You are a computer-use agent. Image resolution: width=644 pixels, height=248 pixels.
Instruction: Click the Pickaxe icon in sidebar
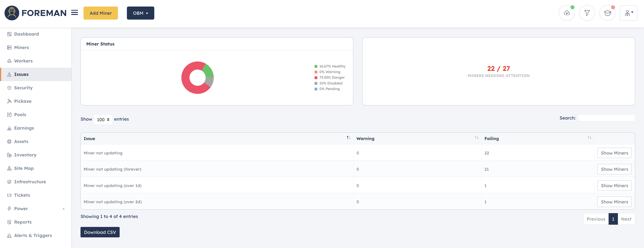(x=9, y=101)
